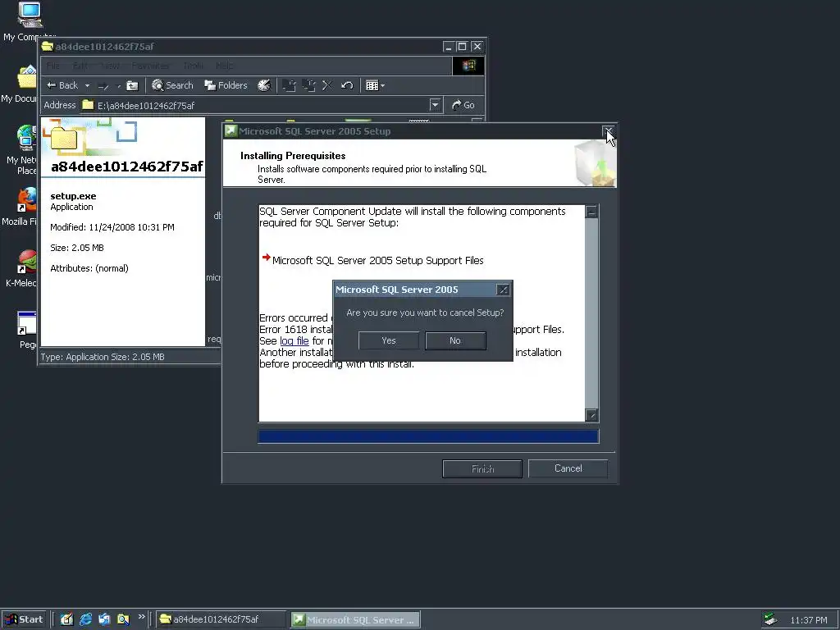
Task: Click the Modified: 11/24/2008 10:31 PM text
Action: click(x=112, y=227)
